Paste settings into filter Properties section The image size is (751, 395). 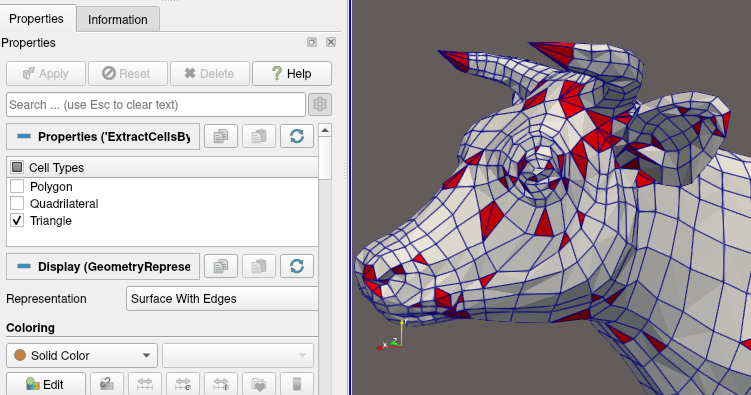click(259, 136)
